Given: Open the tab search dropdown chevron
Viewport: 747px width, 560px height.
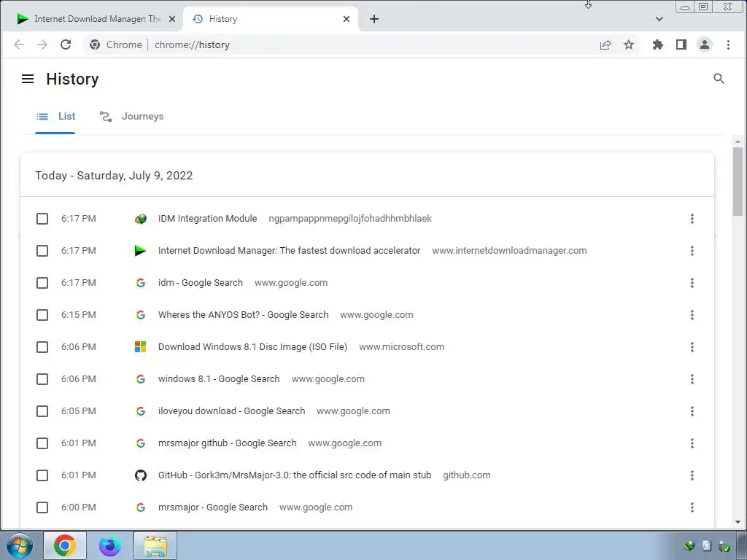Looking at the screenshot, I should (659, 19).
